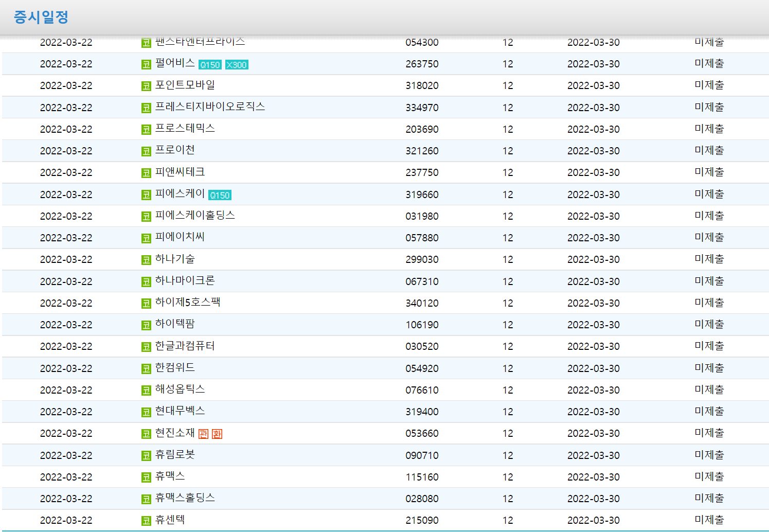
Task: Select the market icon next to 하나마이크론
Action: click(x=146, y=282)
